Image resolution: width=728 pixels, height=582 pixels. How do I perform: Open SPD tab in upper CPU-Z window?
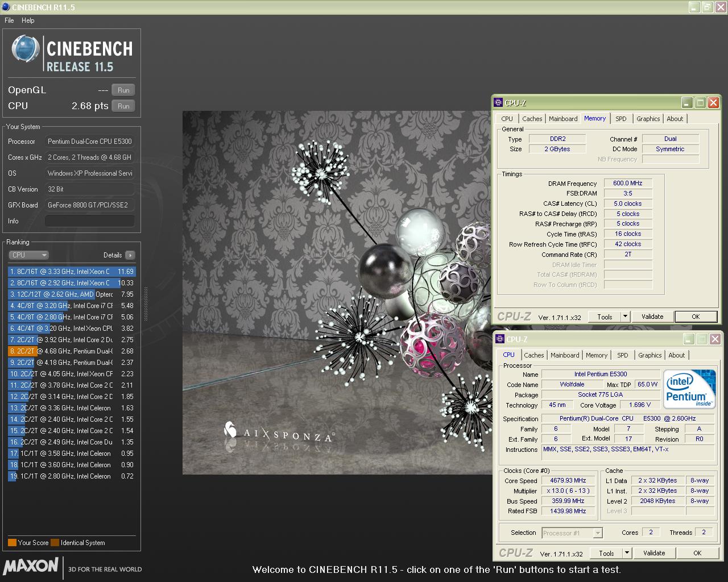pos(621,119)
